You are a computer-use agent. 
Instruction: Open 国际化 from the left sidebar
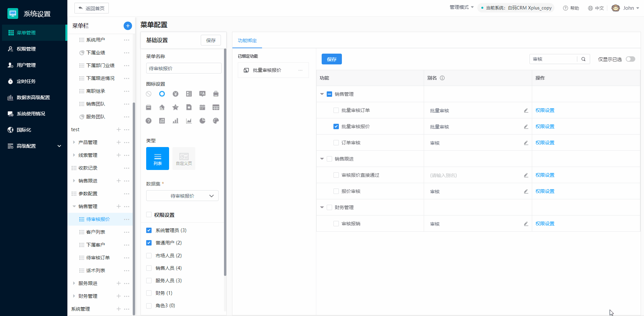coord(23,130)
